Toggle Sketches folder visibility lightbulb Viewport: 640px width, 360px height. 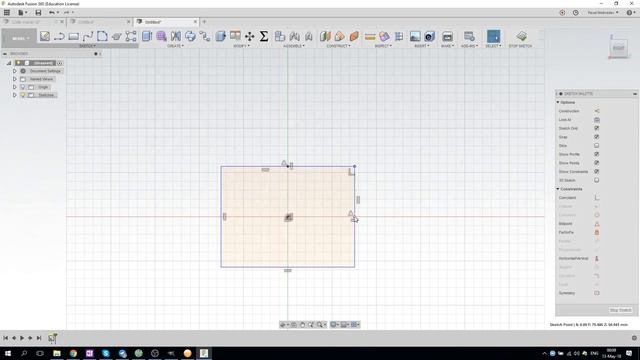tap(23, 95)
